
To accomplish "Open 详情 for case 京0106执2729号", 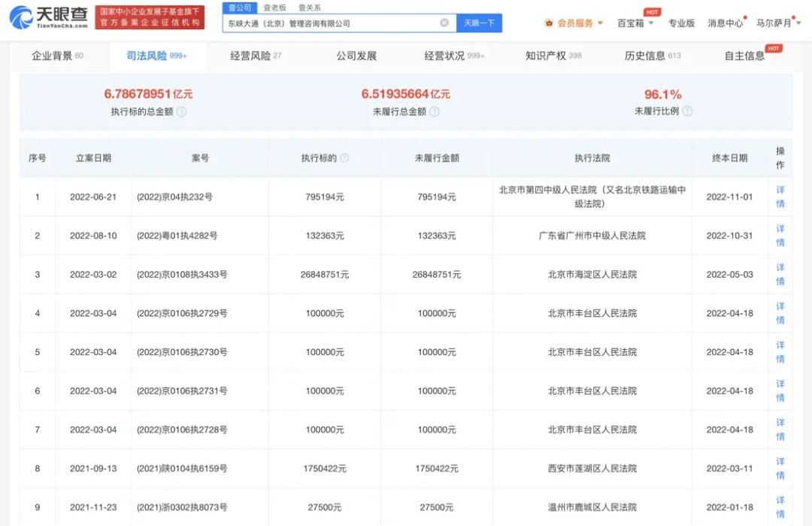I will (x=780, y=314).
